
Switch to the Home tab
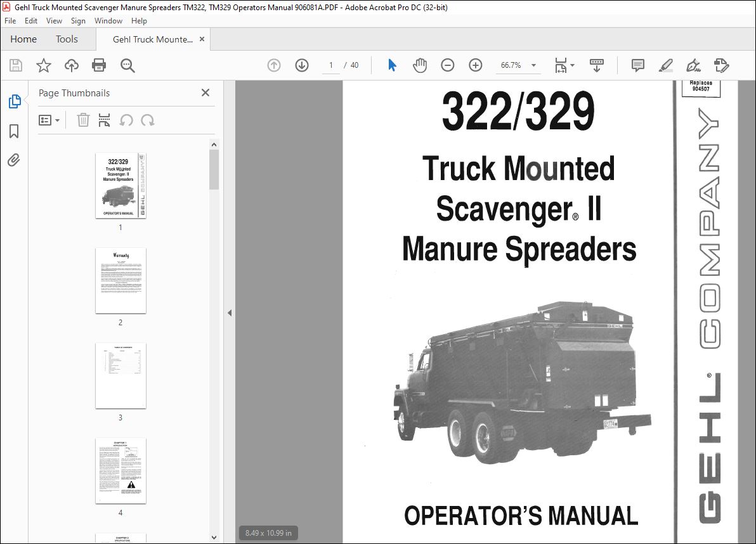23,39
